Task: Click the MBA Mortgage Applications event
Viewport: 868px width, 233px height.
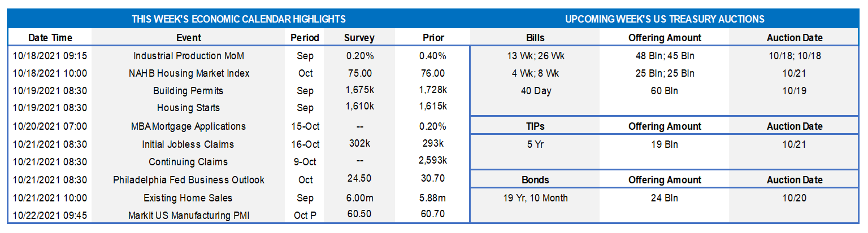Action: tap(188, 126)
